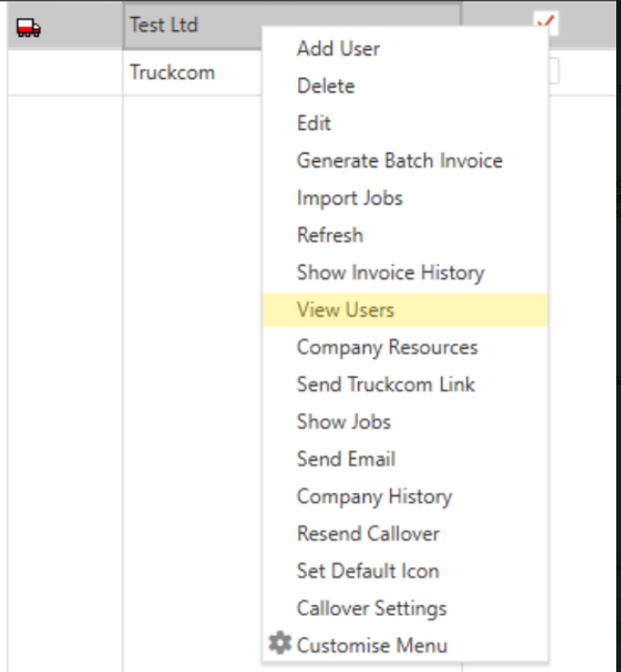Choose Add User from the context menu

[338, 48]
